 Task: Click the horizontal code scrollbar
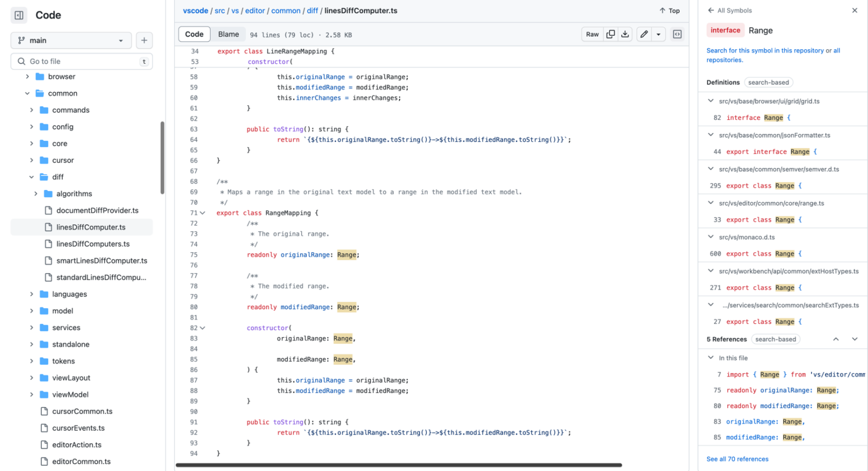click(398, 465)
